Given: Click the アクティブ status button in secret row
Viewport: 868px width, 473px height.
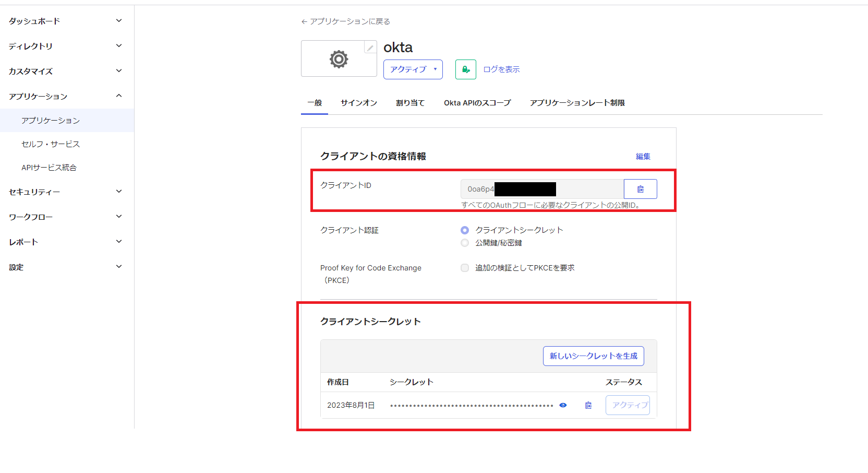Looking at the screenshot, I should click(628, 405).
